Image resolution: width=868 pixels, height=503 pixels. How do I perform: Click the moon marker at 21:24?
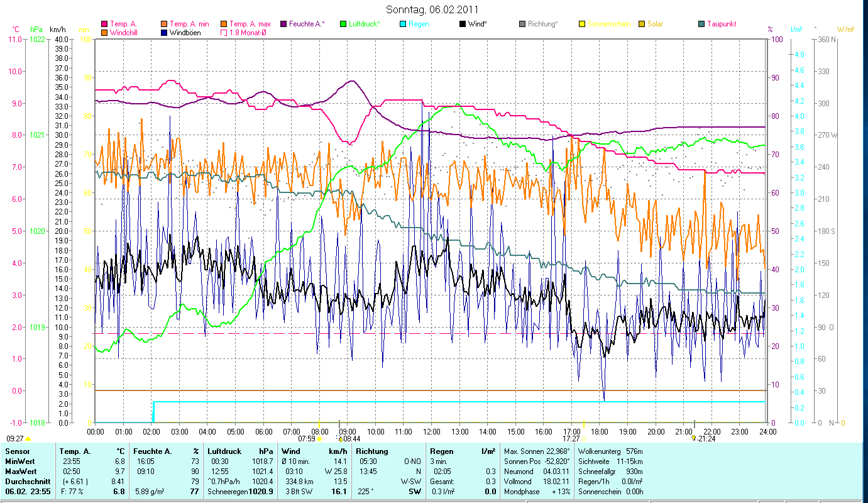tap(694, 438)
